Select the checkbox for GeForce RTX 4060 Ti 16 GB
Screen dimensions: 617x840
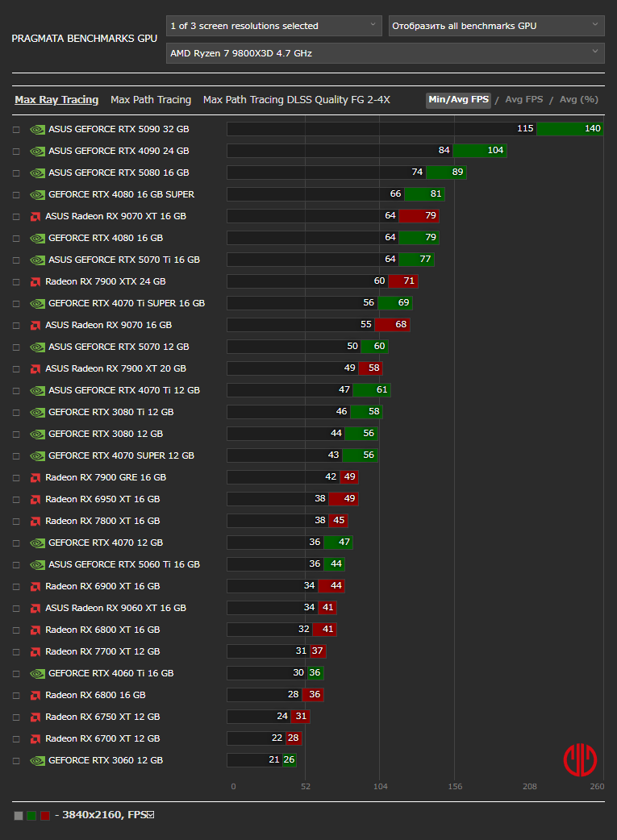[16, 674]
